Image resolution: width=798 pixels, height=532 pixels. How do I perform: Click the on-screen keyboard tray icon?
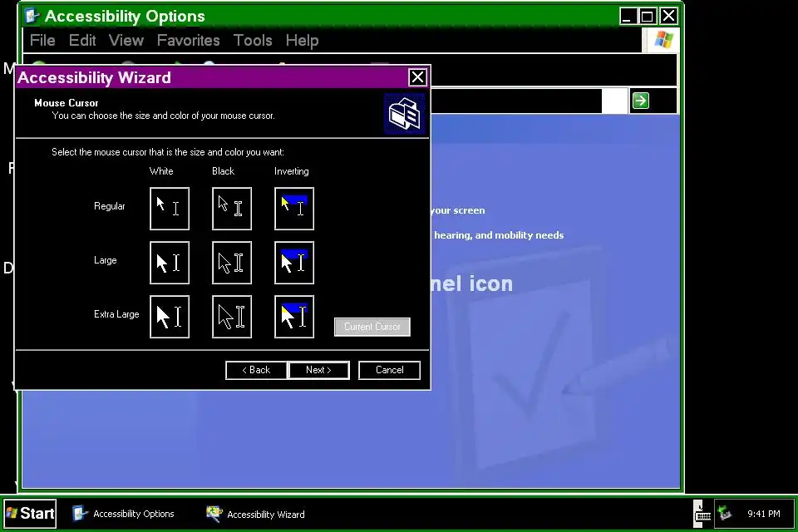click(702, 514)
